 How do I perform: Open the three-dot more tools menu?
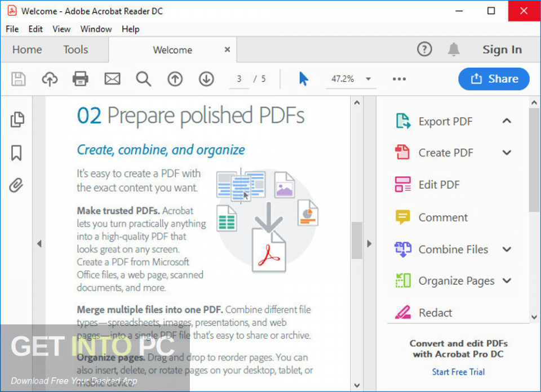pyautogui.click(x=399, y=79)
